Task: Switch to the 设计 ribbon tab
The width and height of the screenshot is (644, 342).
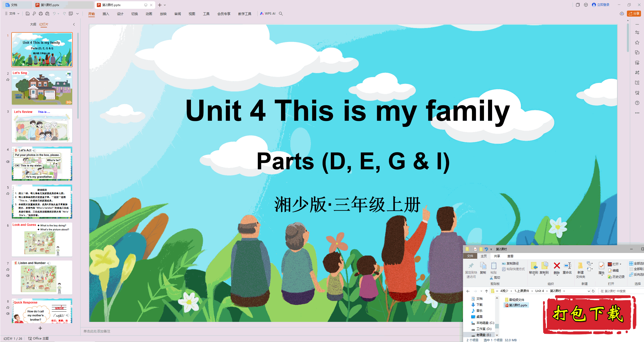Action: [x=120, y=14]
